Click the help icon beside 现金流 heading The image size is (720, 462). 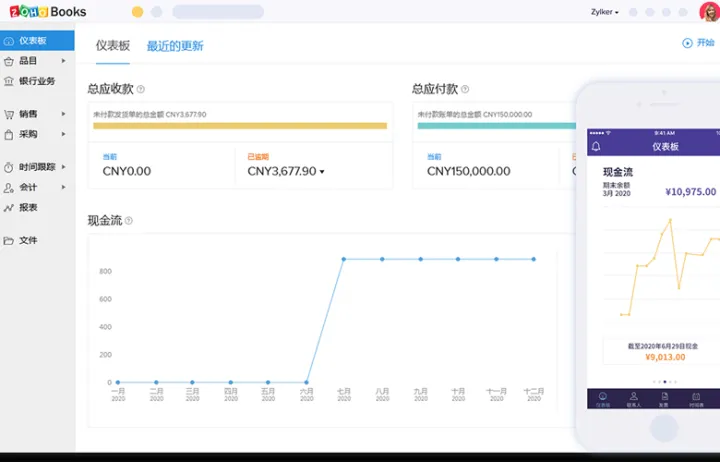click(129, 221)
